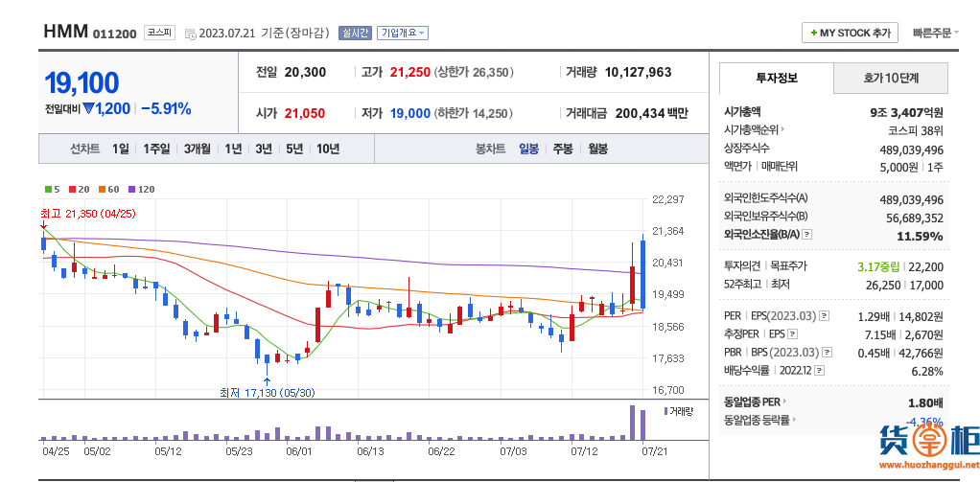The image size is (980, 482).
Task: Open the help icon next to PBR BPS(2023.03)
Action: tap(828, 352)
